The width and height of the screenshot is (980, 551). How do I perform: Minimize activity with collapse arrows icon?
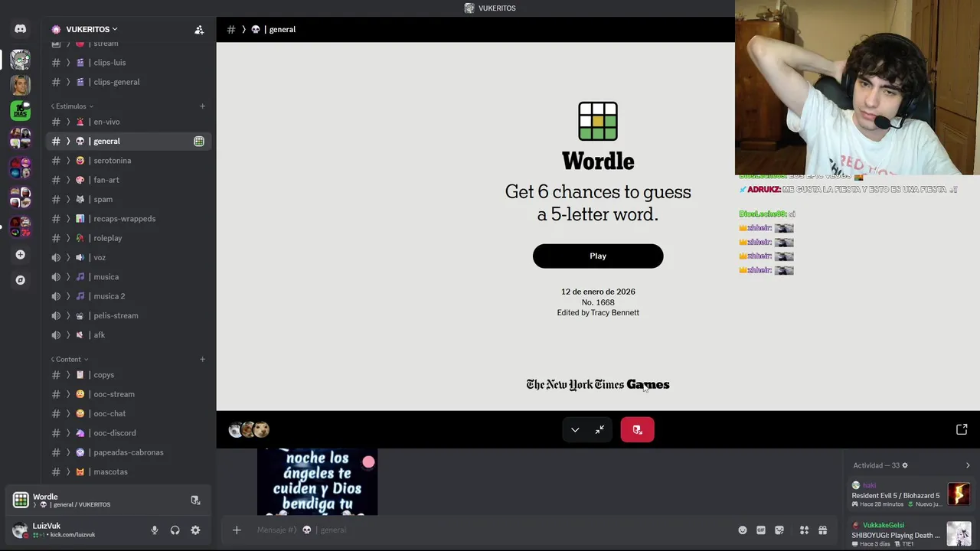599,430
